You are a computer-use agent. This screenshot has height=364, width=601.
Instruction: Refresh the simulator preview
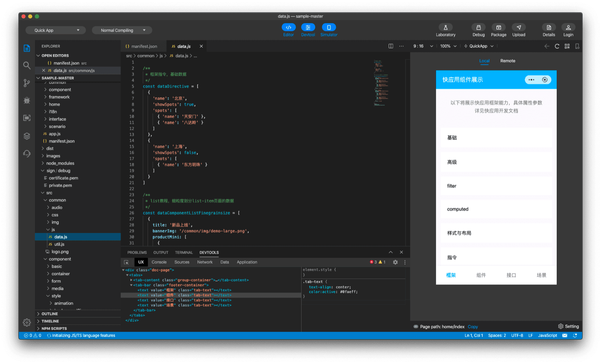[557, 46]
